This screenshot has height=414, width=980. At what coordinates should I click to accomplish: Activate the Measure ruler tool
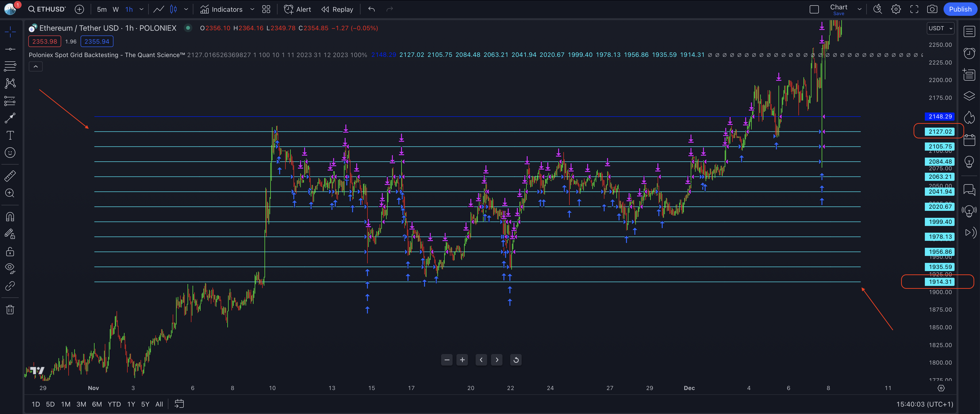click(10, 176)
